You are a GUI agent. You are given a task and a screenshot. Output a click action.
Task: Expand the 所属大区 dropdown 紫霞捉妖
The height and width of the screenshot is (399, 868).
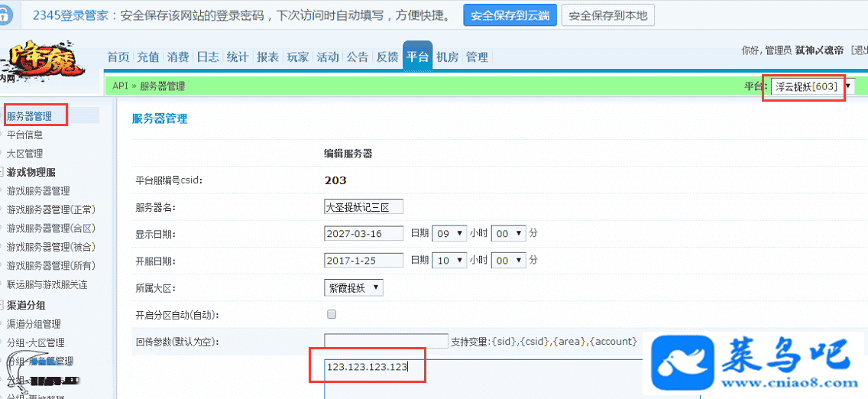click(353, 287)
